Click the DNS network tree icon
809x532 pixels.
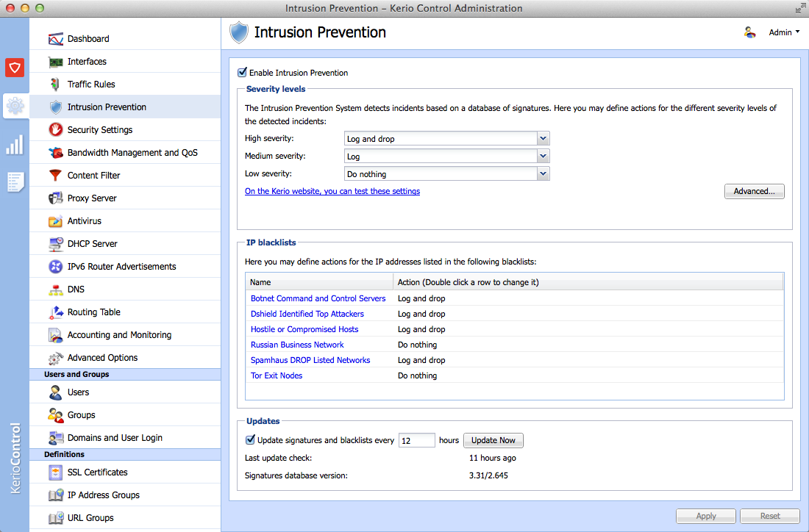(x=55, y=290)
